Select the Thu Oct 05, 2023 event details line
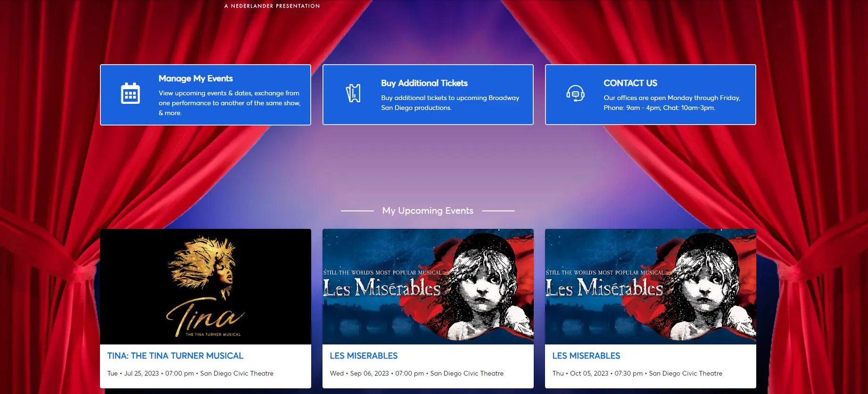Viewport: 868px width, 394px height. pyautogui.click(x=637, y=373)
